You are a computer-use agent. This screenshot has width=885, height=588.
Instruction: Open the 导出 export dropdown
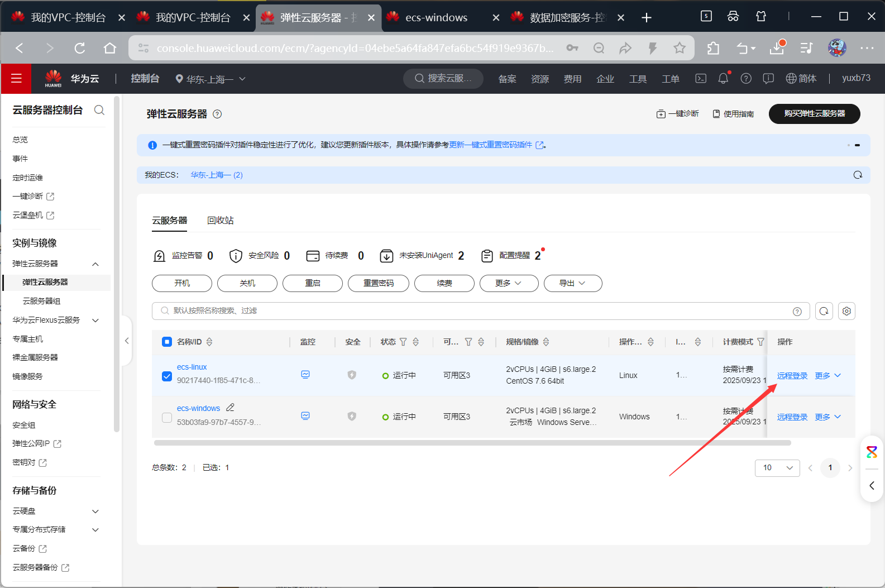(573, 283)
